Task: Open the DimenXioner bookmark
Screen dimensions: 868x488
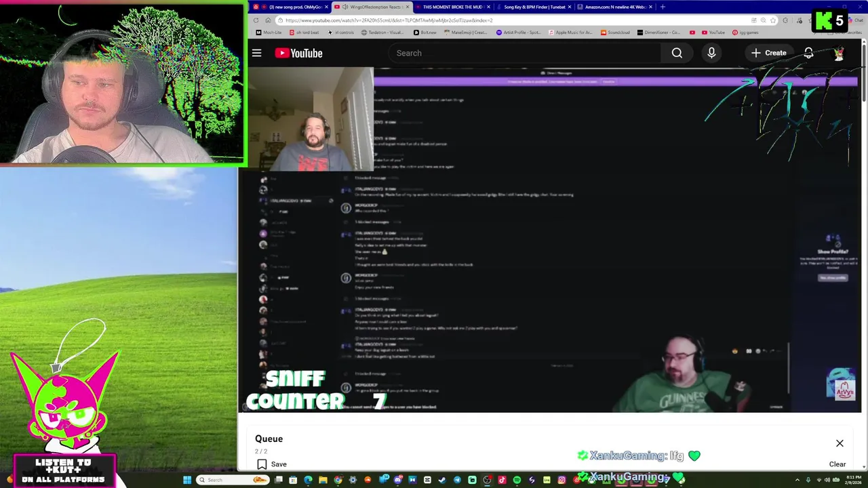Action: [x=658, y=33]
